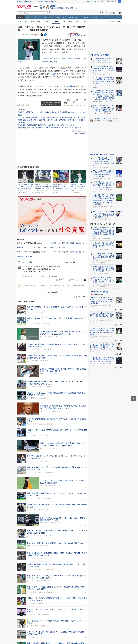Click the Sponichi Annex logo
Viewport: 138px width, 644px height.
click(77, 35)
